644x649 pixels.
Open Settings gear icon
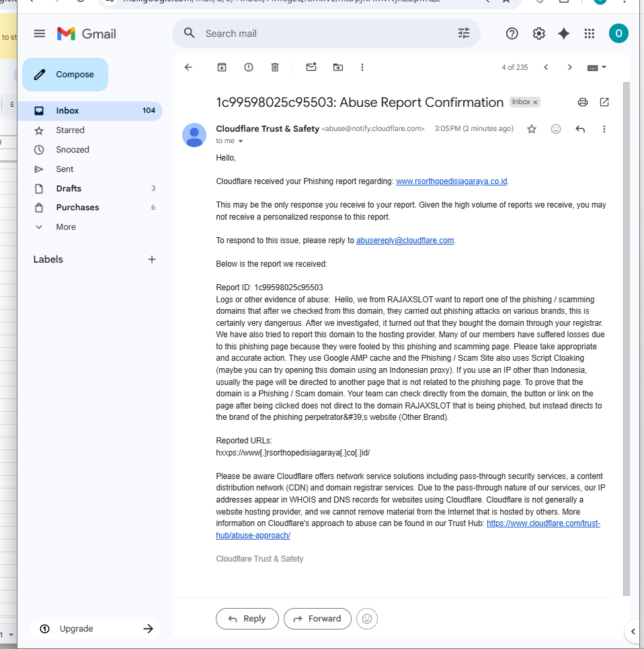[538, 34]
